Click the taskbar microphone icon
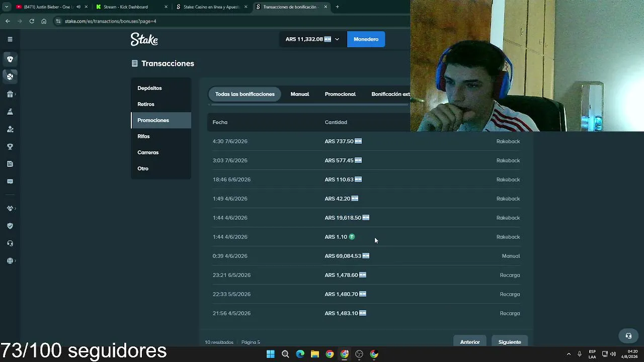This screenshot has height=362, width=644. click(580, 354)
